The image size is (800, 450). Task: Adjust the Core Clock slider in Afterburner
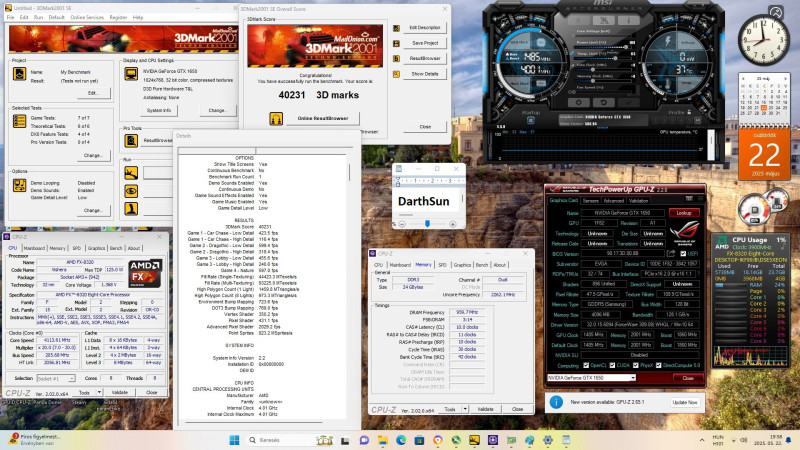pyautogui.click(x=605, y=69)
